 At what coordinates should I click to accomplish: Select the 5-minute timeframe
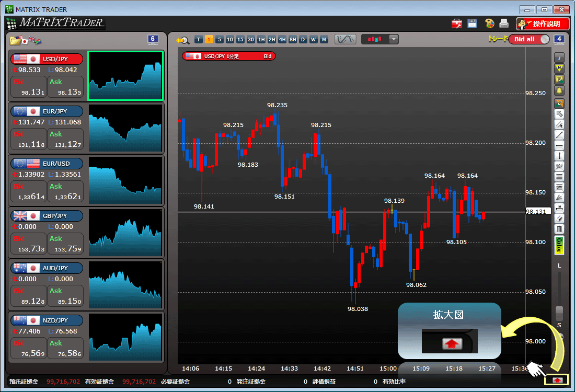220,40
